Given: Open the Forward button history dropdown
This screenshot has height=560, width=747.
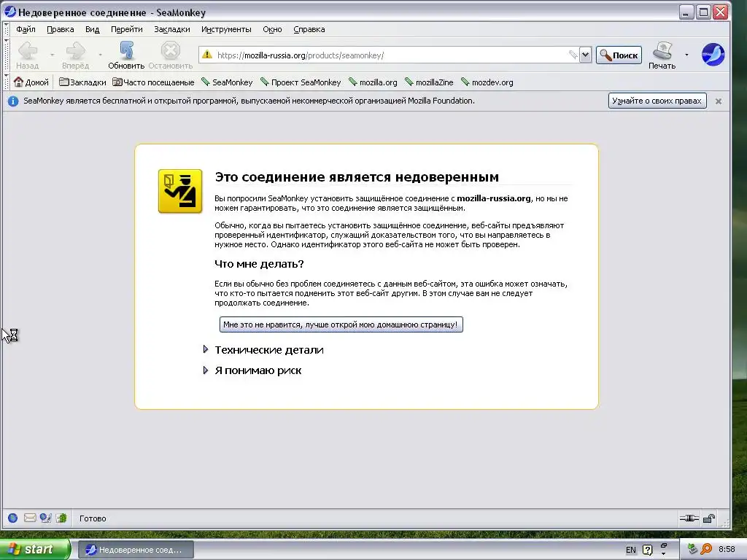Looking at the screenshot, I should pyautogui.click(x=100, y=55).
